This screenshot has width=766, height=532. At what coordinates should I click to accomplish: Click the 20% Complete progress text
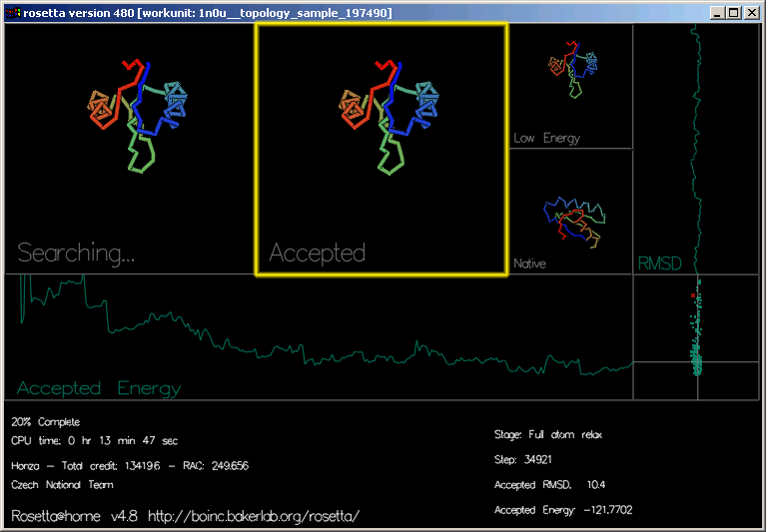coord(46,422)
